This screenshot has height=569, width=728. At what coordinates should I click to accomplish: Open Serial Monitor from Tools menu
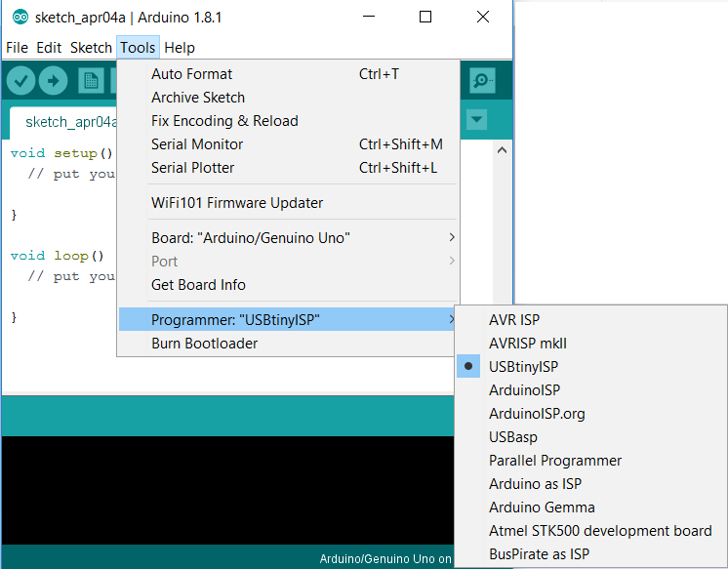[288, 144]
